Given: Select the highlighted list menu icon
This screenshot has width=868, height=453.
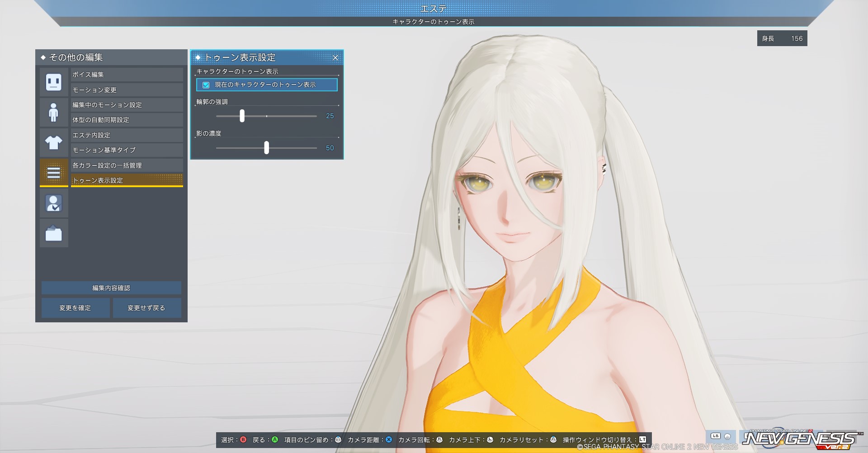Looking at the screenshot, I should tap(54, 173).
